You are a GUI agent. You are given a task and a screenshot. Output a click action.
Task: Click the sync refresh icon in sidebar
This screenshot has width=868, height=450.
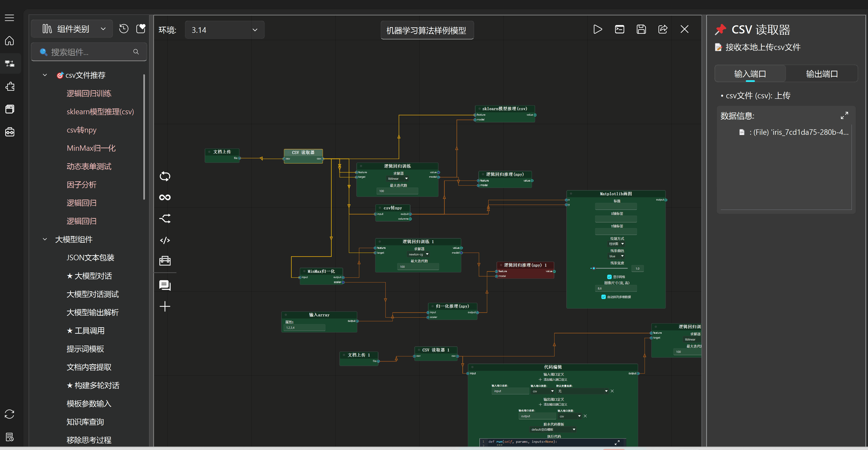pyautogui.click(x=9, y=414)
